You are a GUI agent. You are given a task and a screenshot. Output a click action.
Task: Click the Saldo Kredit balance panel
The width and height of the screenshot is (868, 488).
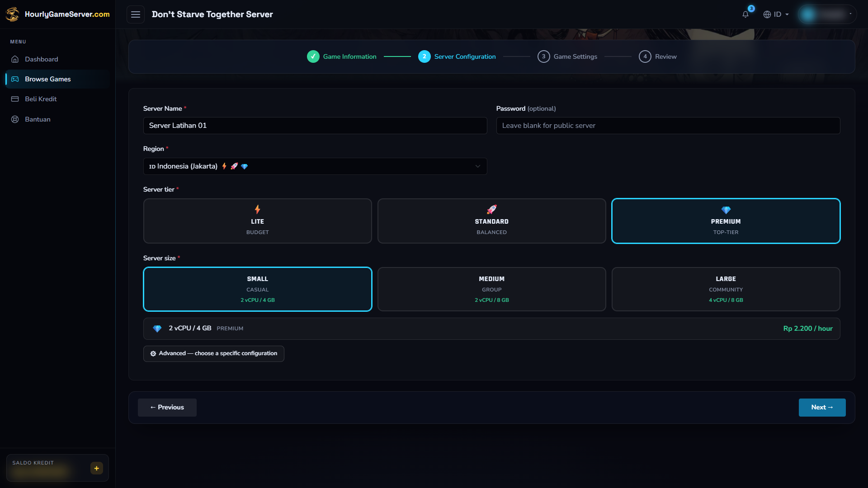coord(57,468)
